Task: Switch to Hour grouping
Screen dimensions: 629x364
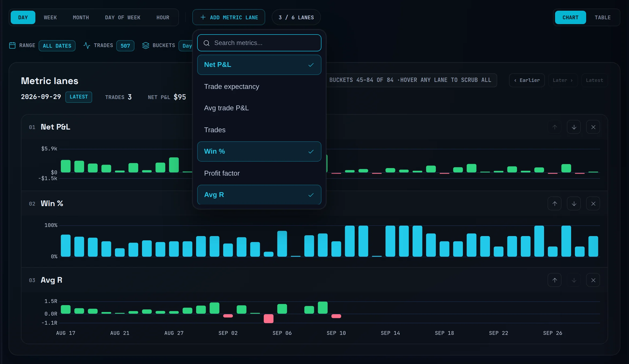Action: (163, 17)
